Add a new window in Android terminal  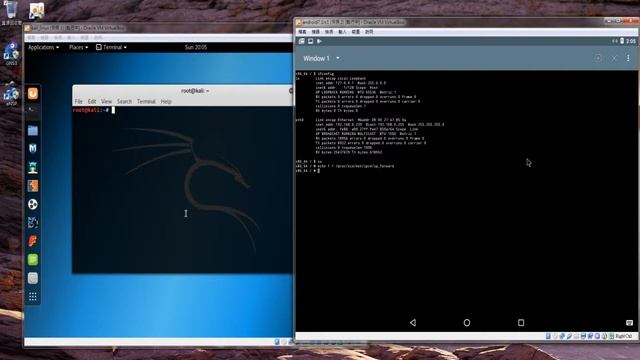click(x=598, y=58)
